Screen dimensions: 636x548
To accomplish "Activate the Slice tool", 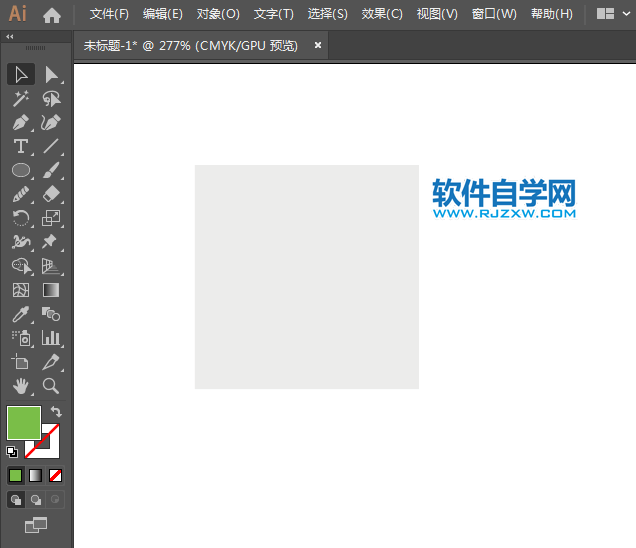I will 51,362.
